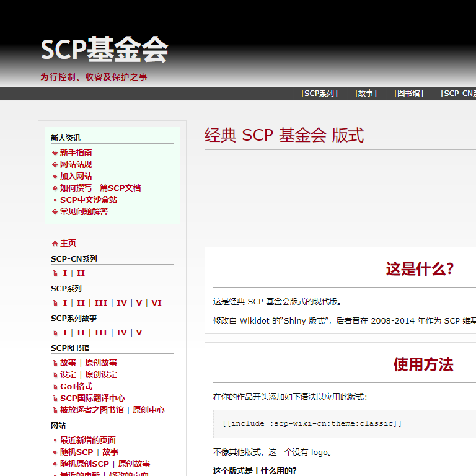Click the icon beside SCP国际翻译中心
476x476 pixels.
pyautogui.click(x=55, y=399)
